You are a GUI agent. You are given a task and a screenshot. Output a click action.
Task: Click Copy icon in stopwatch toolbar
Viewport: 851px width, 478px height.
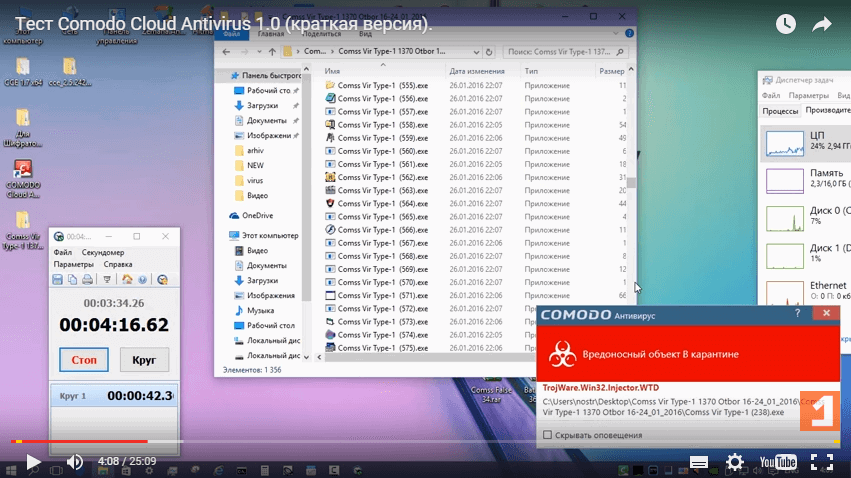point(72,279)
